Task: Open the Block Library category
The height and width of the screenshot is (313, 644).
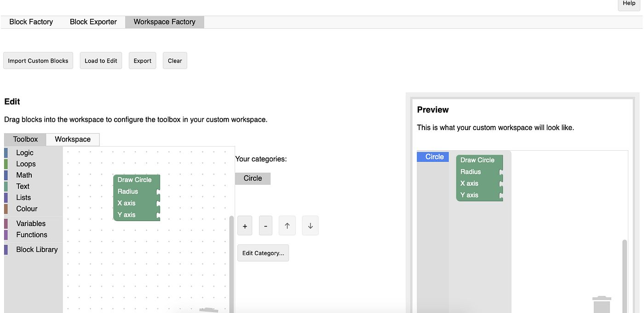Action: 36,249
